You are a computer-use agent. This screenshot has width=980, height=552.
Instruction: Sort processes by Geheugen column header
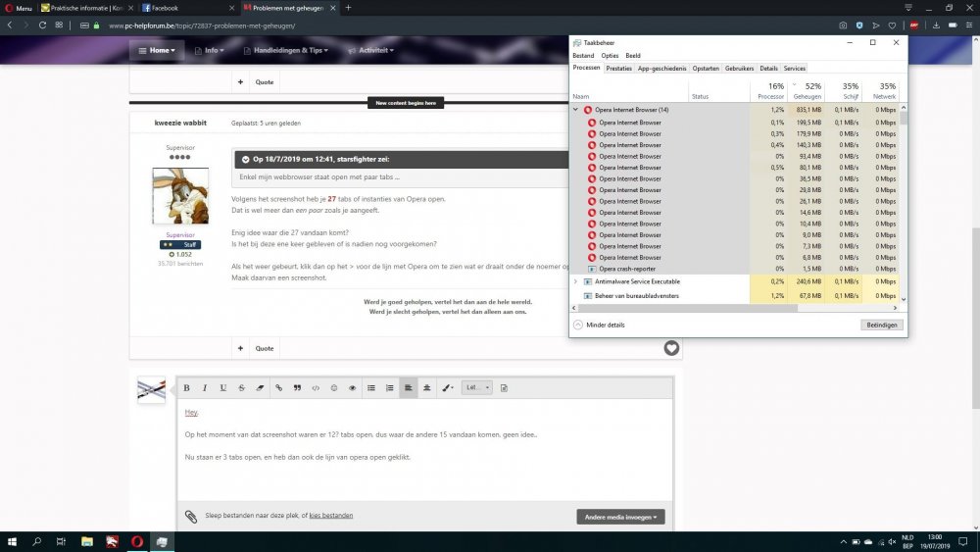[807, 90]
